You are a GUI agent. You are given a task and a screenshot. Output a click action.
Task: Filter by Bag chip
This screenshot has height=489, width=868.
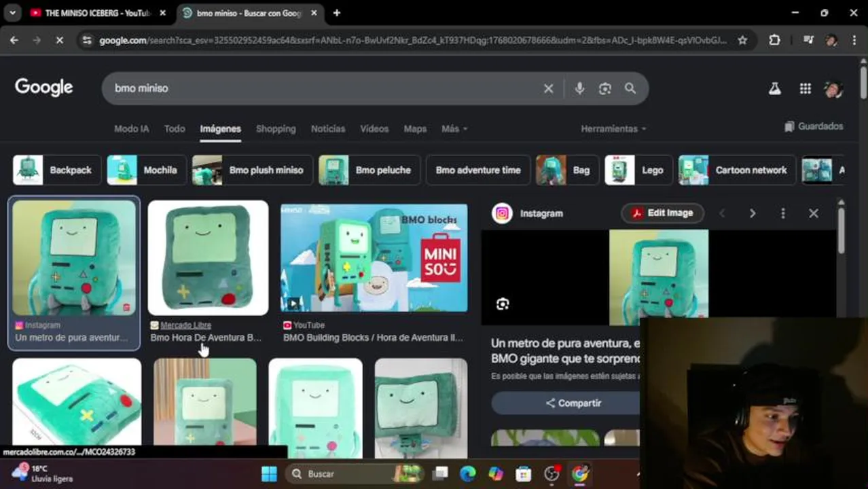click(x=568, y=170)
